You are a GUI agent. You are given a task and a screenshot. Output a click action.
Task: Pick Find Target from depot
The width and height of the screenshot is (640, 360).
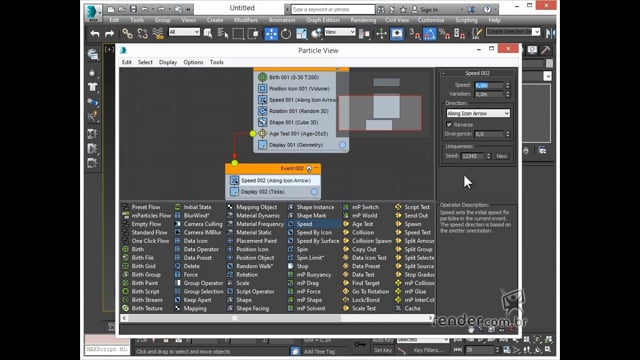[366, 283]
